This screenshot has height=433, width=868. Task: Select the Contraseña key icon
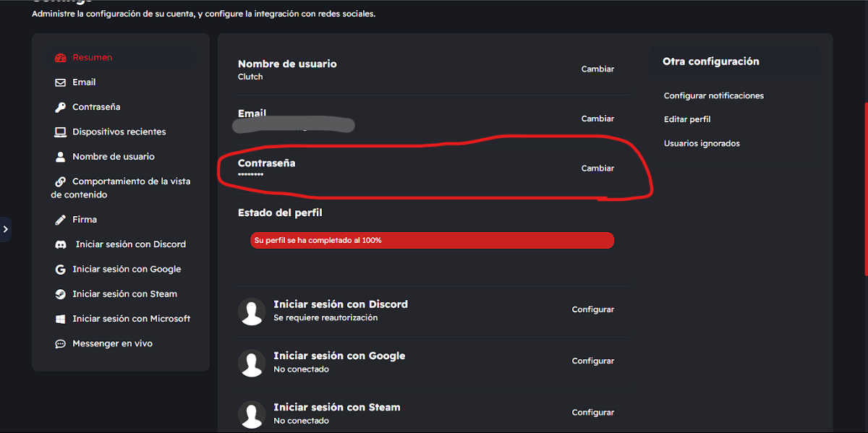point(61,107)
